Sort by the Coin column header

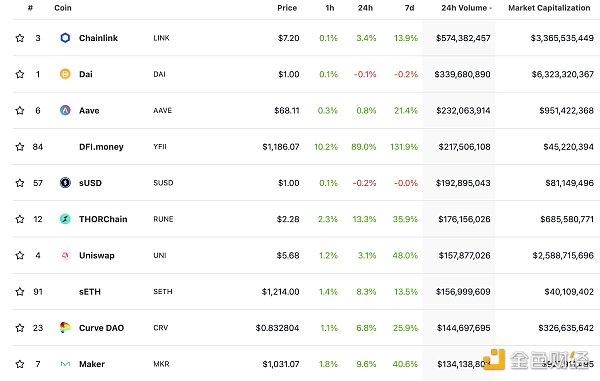[63, 8]
